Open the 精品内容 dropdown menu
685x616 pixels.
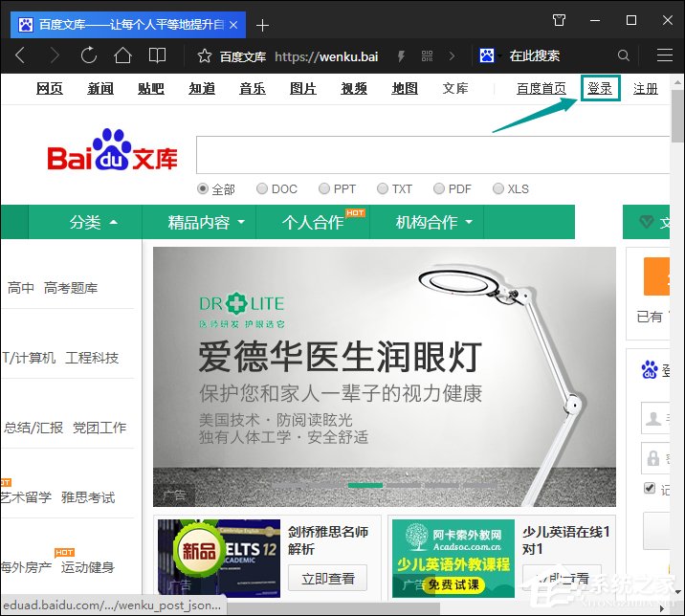click(x=207, y=222)
